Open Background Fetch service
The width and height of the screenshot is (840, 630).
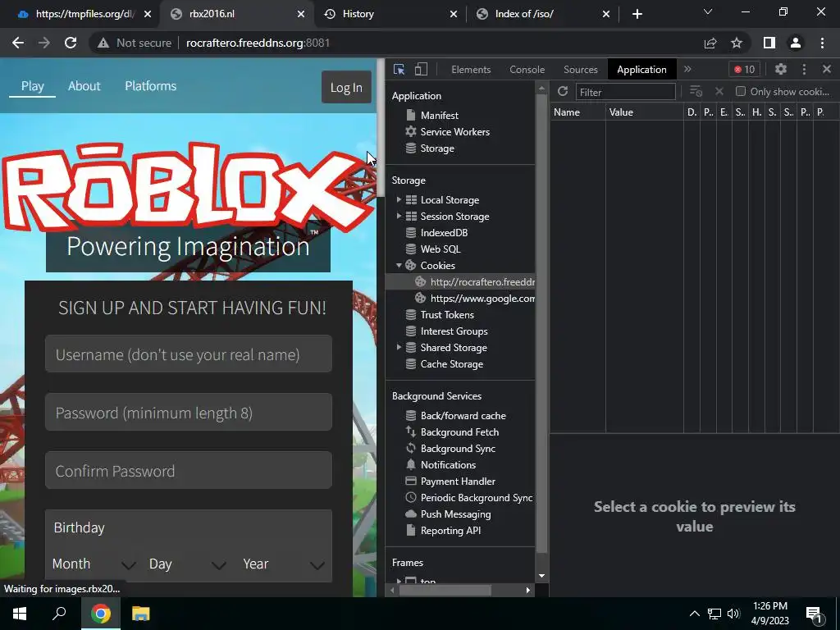tap(459, 431)
